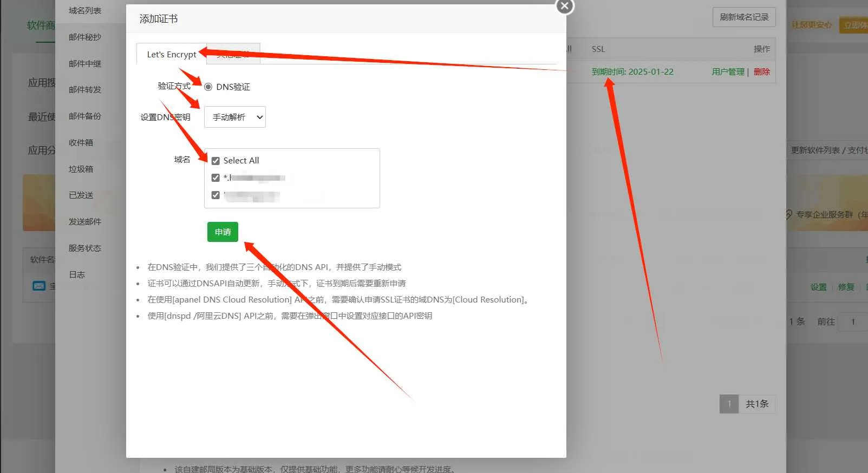Click the 共1条 total count text
Screen dimensions: 868x473
[757, 404]
